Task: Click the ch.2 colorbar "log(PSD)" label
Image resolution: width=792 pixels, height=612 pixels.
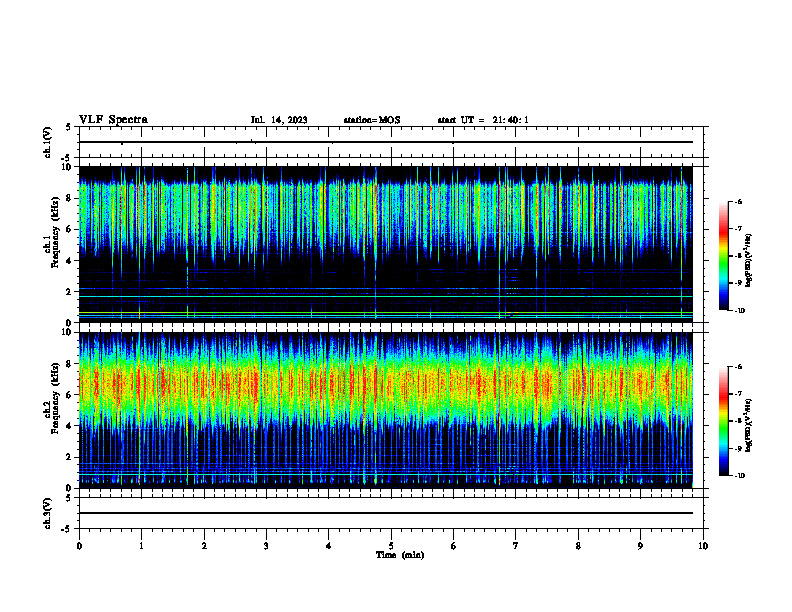Action: [x=749, y=426]
